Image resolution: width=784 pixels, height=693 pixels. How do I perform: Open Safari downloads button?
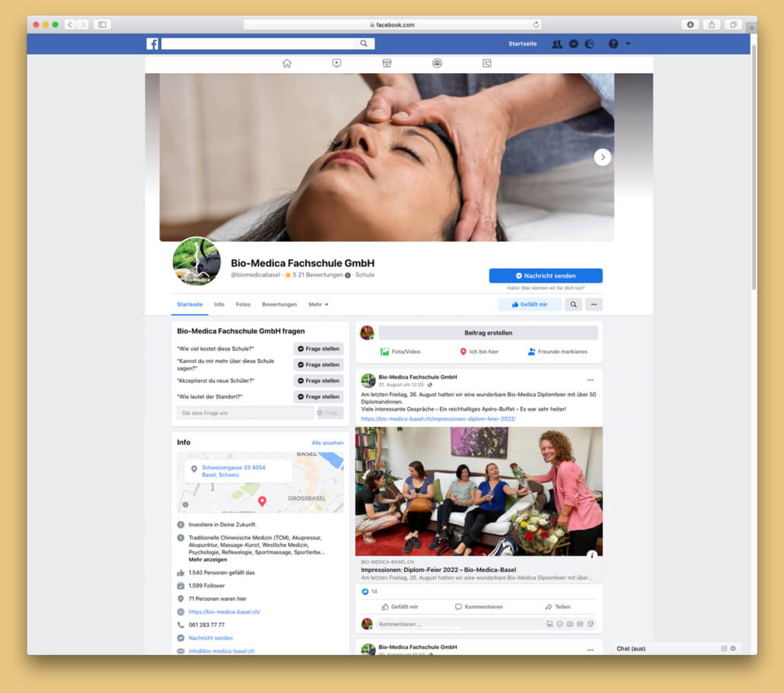(690, 24)
